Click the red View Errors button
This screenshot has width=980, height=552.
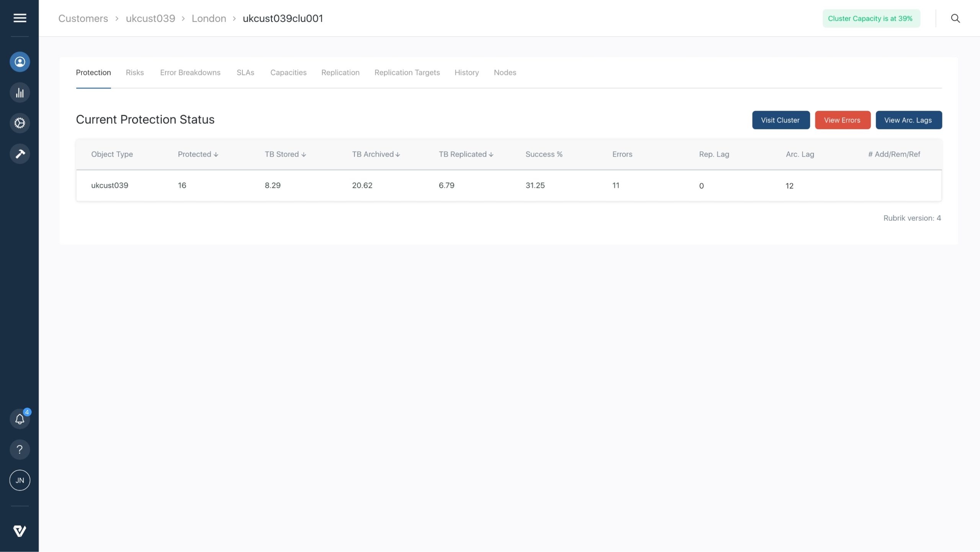pyautogui.click(x=842, y=120)
